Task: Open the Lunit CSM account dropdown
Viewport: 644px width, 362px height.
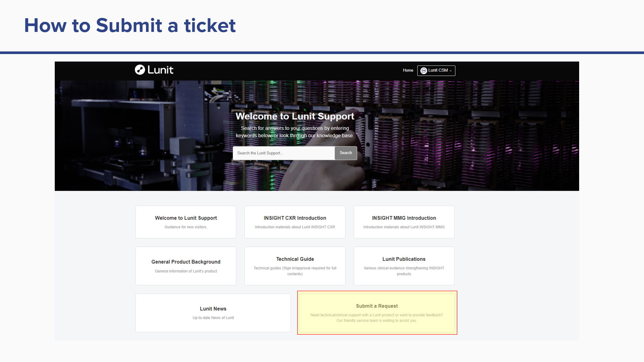Action: pyautogui.click(x=436, y=71)
